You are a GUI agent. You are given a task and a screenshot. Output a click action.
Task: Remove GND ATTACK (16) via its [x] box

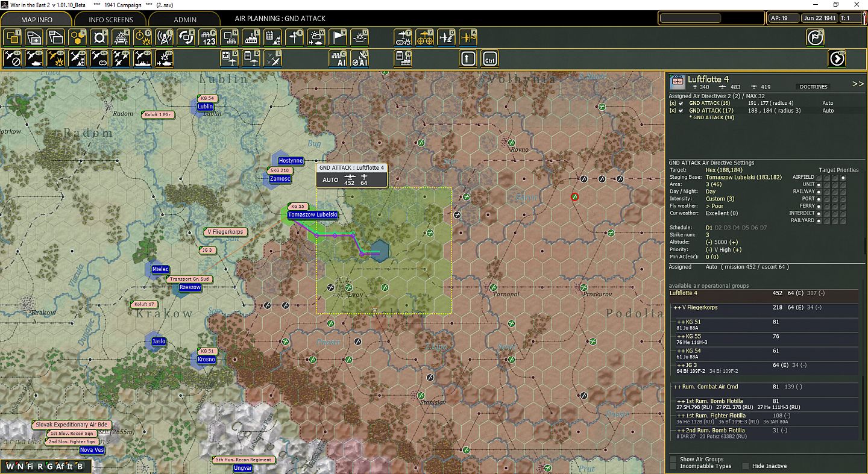[x=673, y=104]
